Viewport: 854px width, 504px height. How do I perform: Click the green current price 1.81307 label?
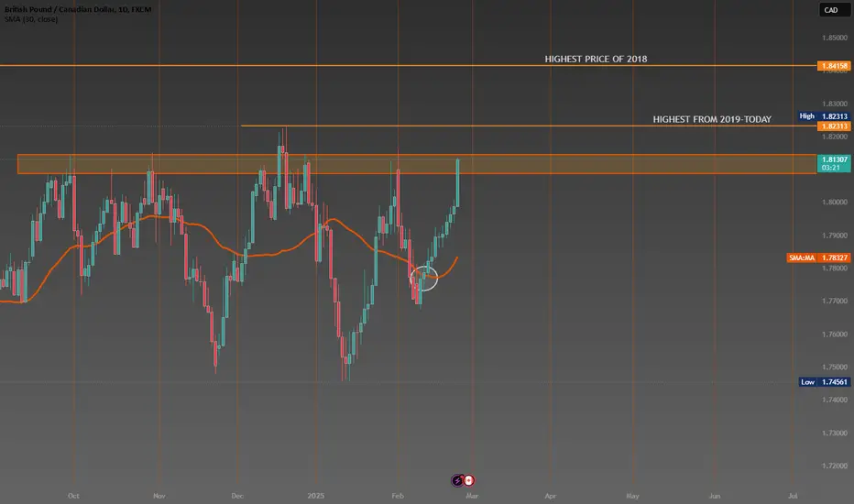(x=834, y=163)
